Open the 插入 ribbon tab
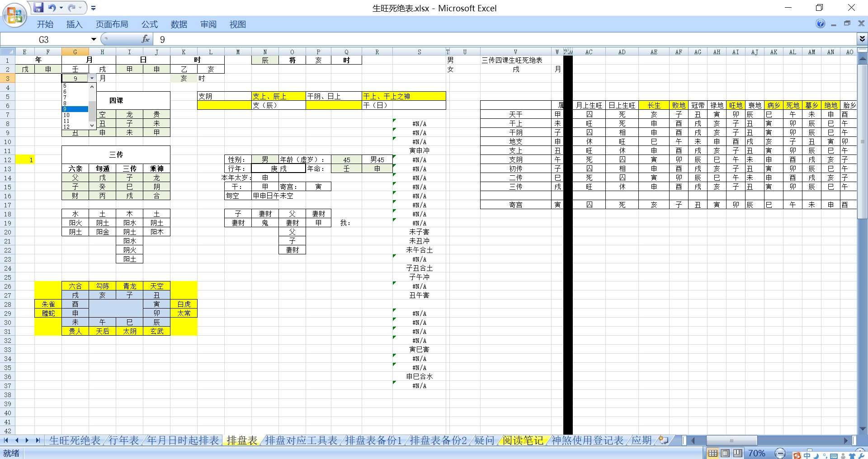Viewport: 868px width, 459px height. point(74,24)
